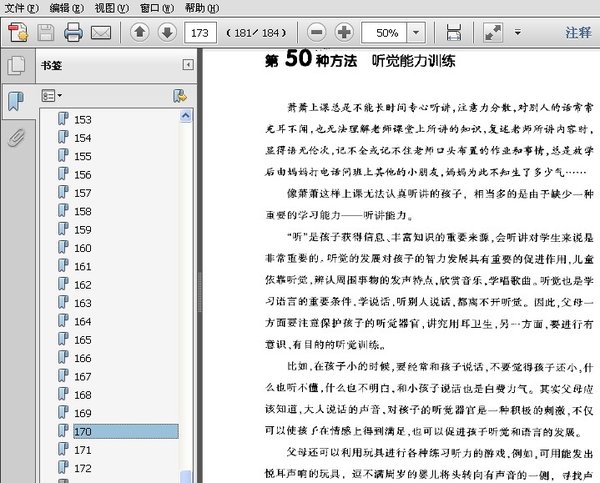600x483 pixels.
Task: Zoom out using the minus button
Action: (x=315, y=32)
